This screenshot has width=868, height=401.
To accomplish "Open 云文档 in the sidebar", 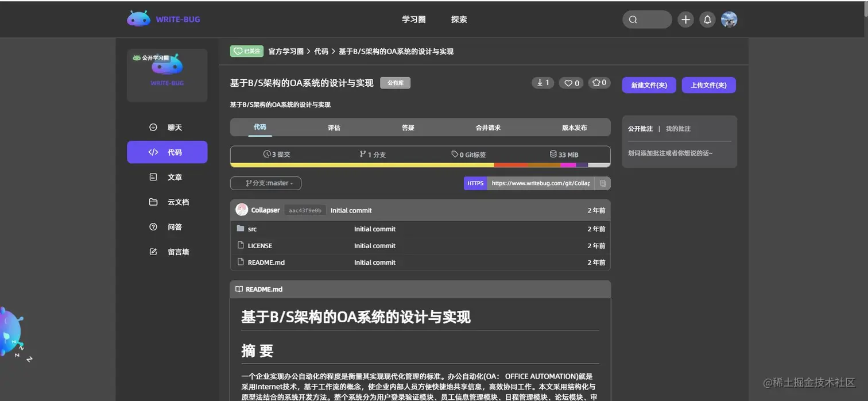I will tap(167, 202).
